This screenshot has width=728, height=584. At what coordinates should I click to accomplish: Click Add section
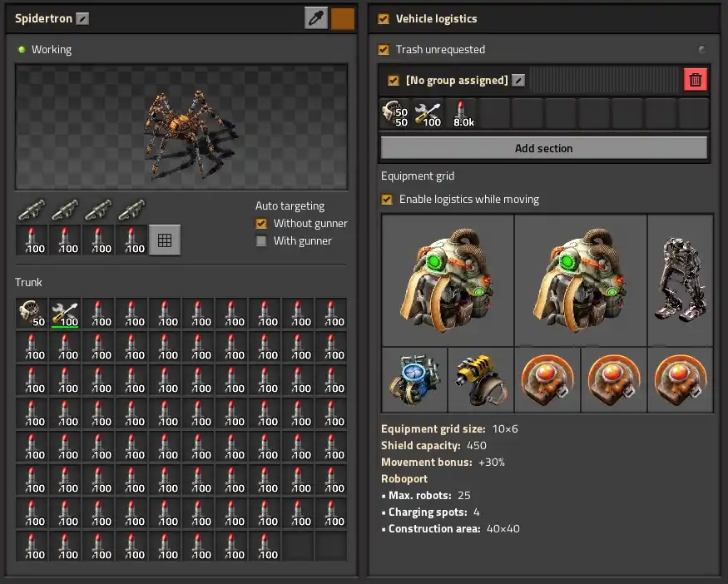[x=543, y=148]
